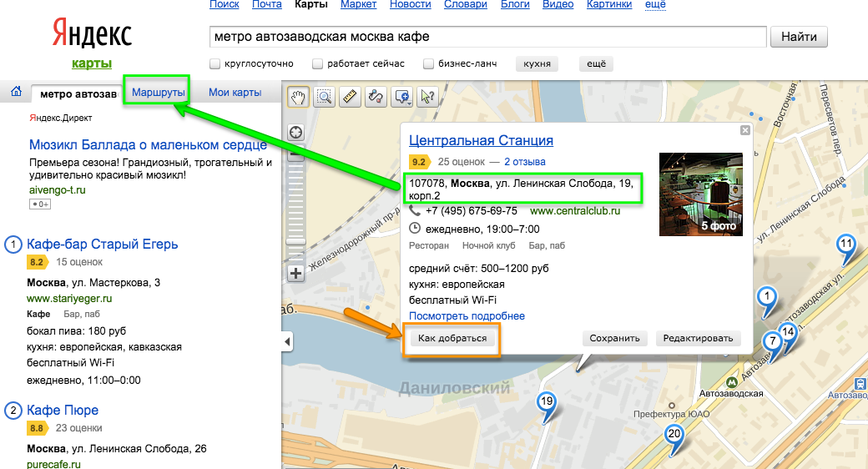Open the Кафе-бар Старый Егерь result
The width and height of the screenshot is (868, 469).
point(103,245)
